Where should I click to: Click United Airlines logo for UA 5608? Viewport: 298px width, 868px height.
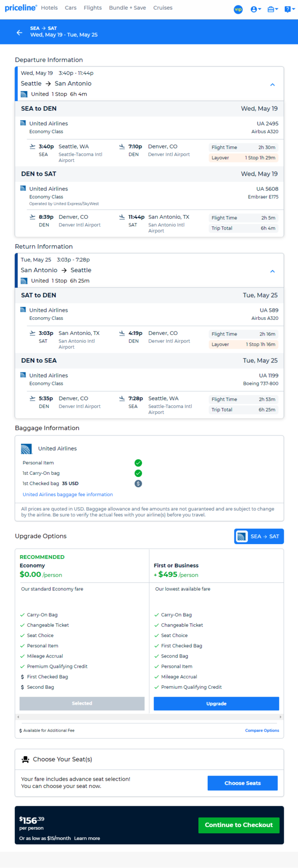coord(23,189)
